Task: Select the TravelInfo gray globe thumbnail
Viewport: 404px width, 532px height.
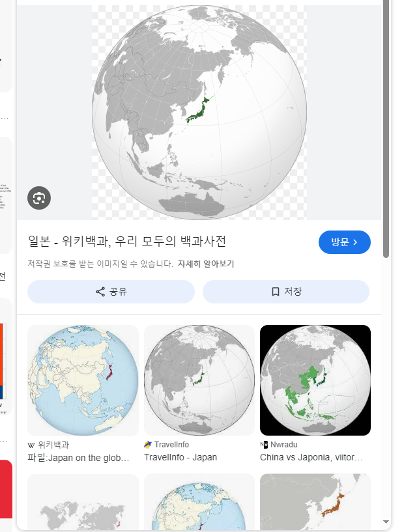Action: [199, 380]
